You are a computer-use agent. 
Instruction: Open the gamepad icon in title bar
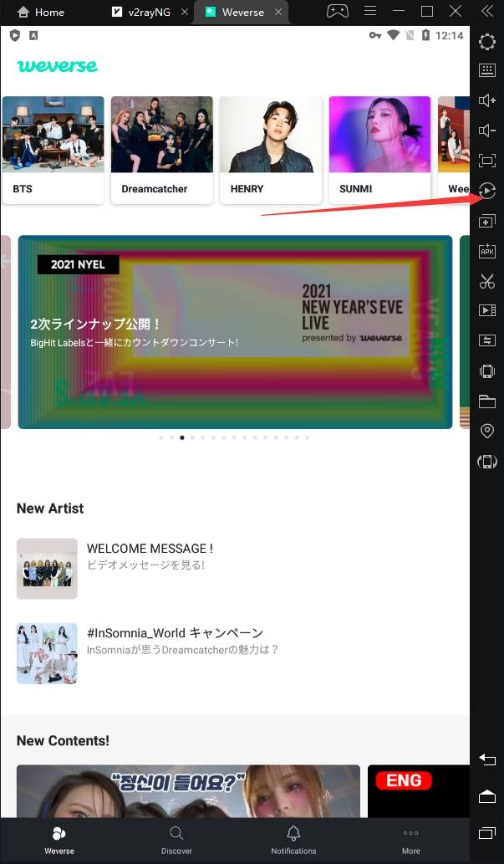[337, 11]
